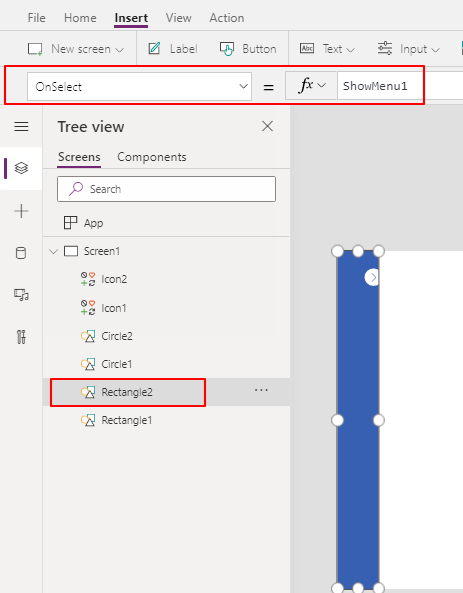Open the Home tab

pos(80,18)
